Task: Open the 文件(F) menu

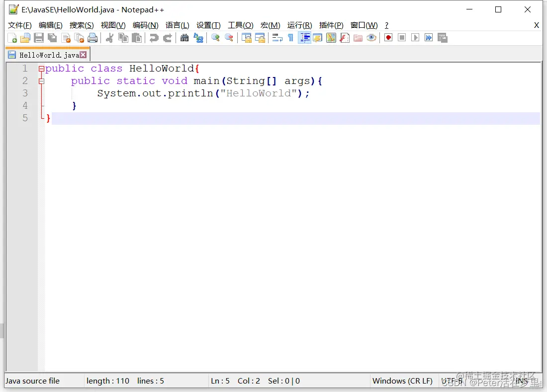Action: 19,25
